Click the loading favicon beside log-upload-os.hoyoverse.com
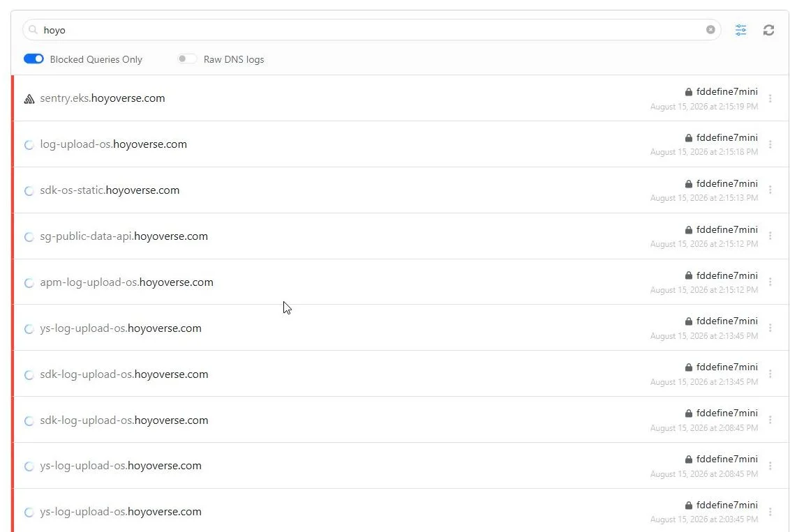 tap(29, 145)
